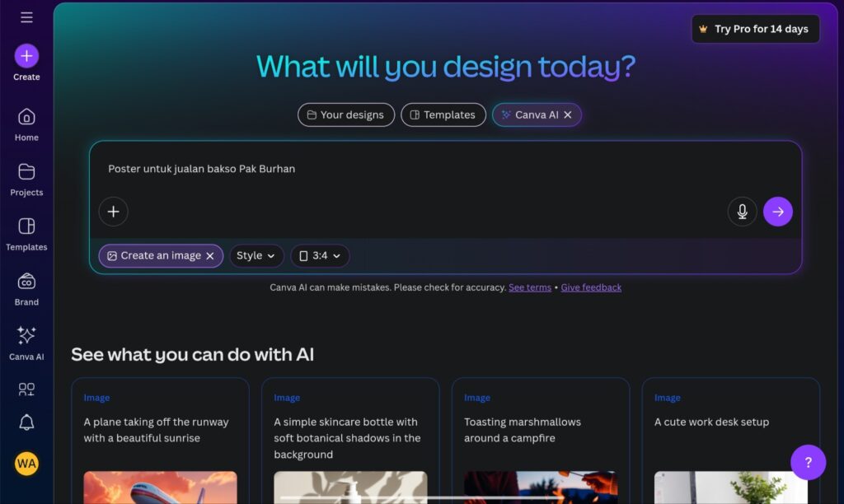Screen dimensions: 844x504
Task: Open the Give feedback link
Action: coord(591,287)
